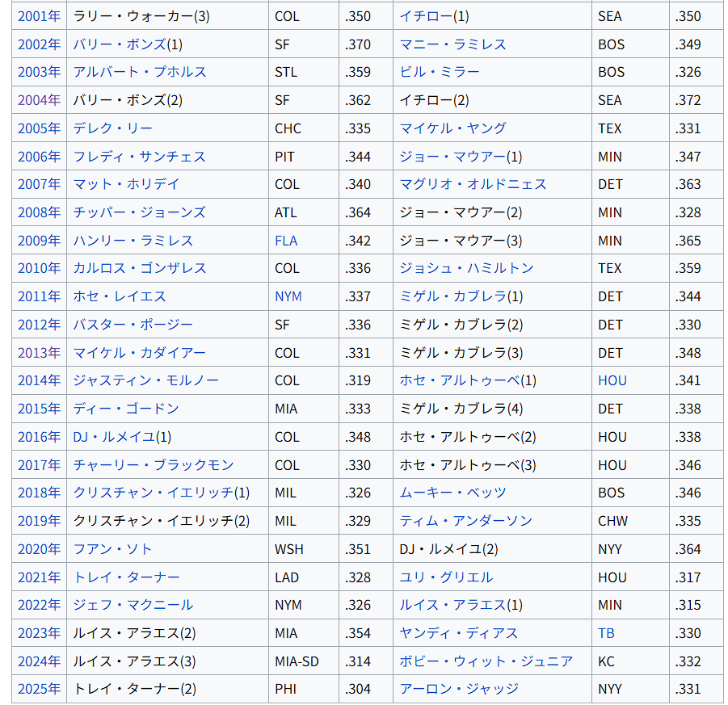This screenshot has width=728, height=705.
Task: Open the マグリオ・オルドニェス link
Action: pyautogui.click(x=473, y=184)
